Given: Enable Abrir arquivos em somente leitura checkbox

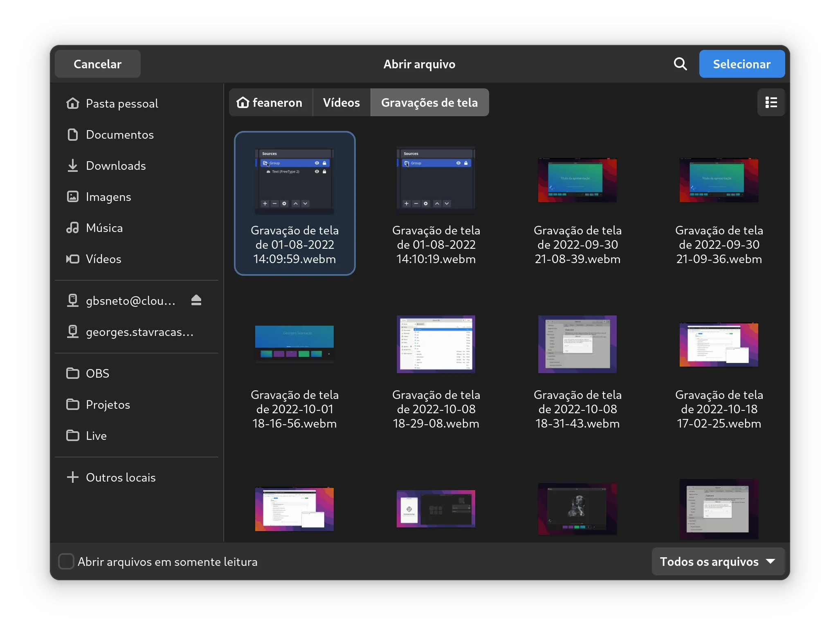Looking at the screenshot, I should click(x=66, y=562).
